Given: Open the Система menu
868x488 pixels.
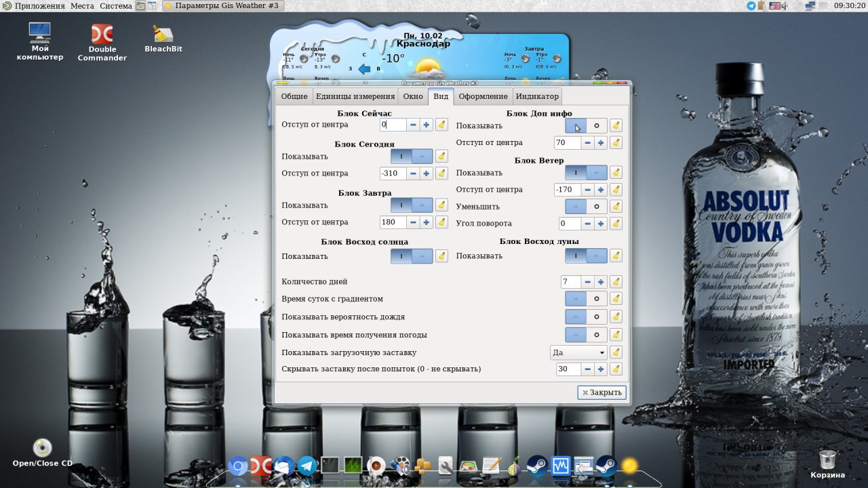Looking at the screenshot, I should [x=116, y=5].
